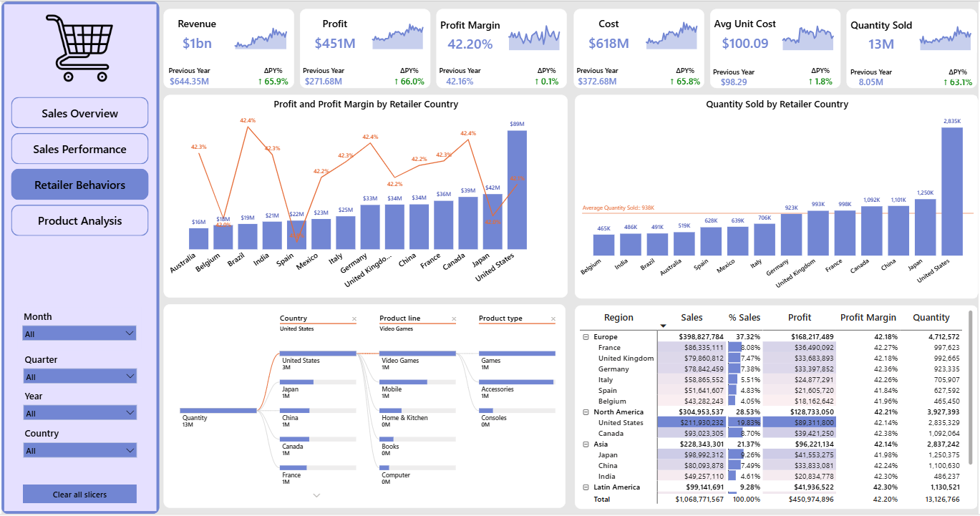Click the Revenue card sparkline chart

coord(261,40)
